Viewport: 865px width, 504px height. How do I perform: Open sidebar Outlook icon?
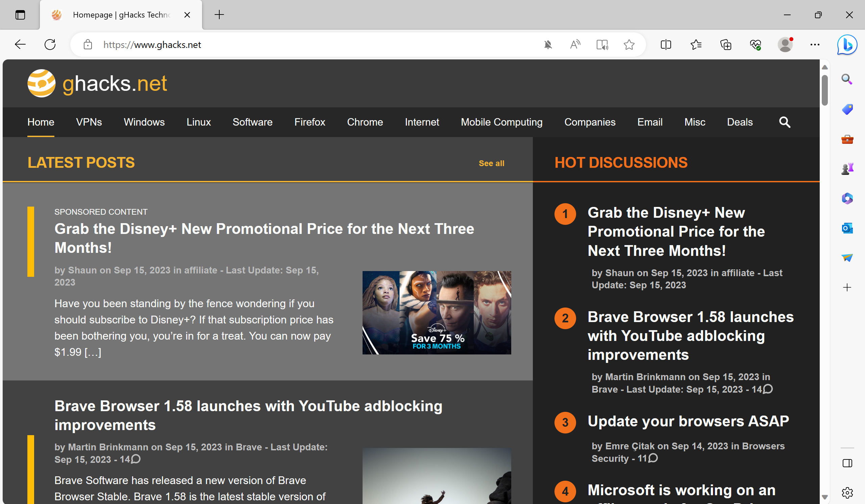click(847, 228)
